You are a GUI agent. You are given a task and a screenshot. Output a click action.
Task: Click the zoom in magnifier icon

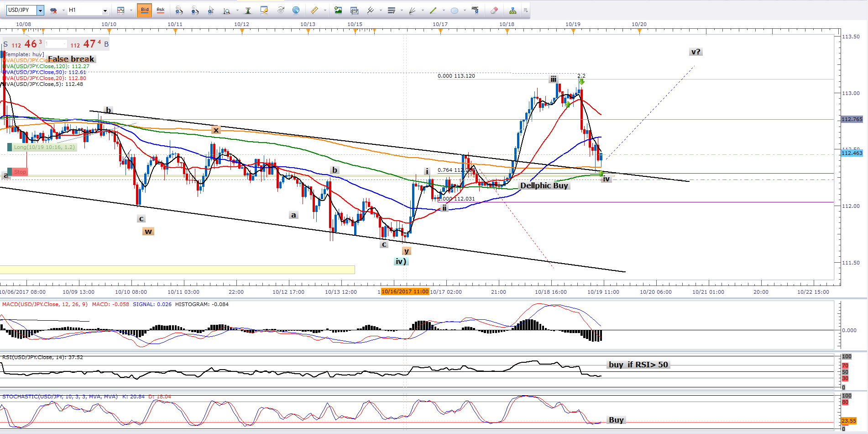[x=178, y=10]
